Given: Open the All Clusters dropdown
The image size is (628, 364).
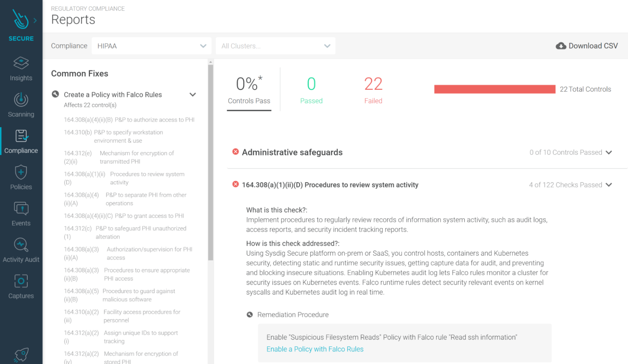Looking at the screenshot, I should click(x=275, y=46).
